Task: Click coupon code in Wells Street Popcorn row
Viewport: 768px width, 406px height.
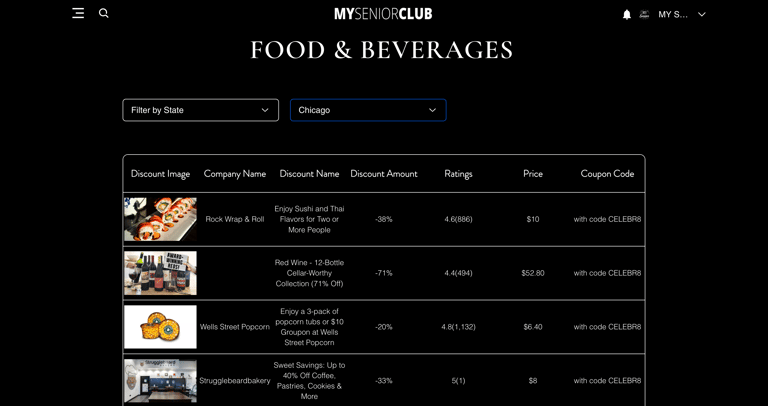Action: [x=607, y=327]
